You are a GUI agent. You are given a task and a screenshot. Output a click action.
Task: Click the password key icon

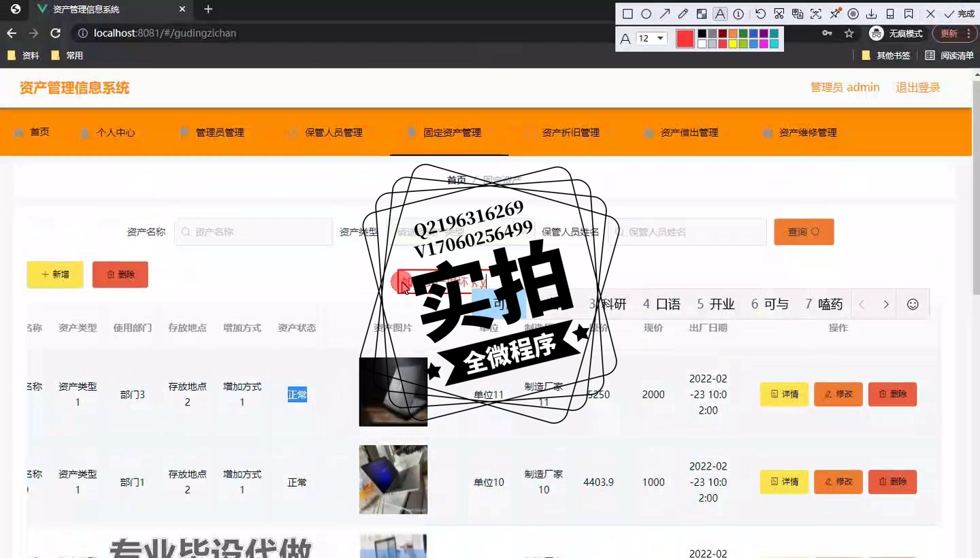point(827,33)
